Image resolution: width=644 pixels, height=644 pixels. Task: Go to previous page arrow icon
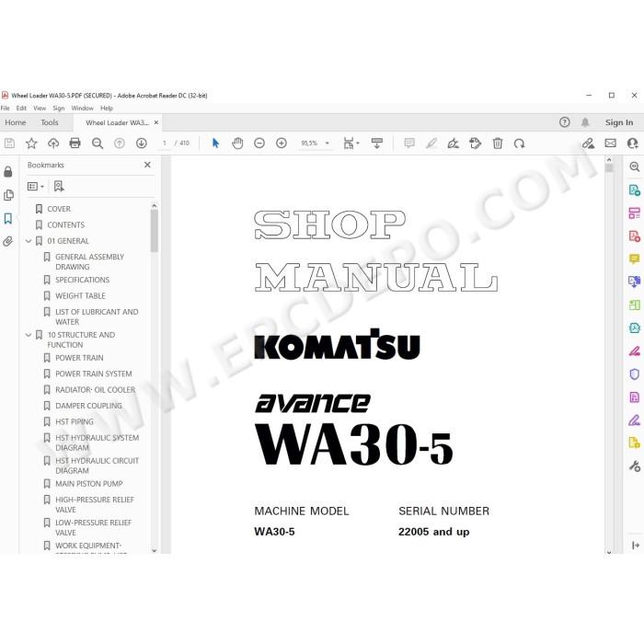120,144
